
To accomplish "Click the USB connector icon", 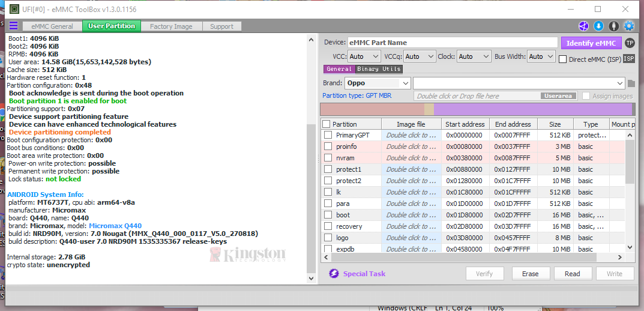I will click(x=614, y=26).
